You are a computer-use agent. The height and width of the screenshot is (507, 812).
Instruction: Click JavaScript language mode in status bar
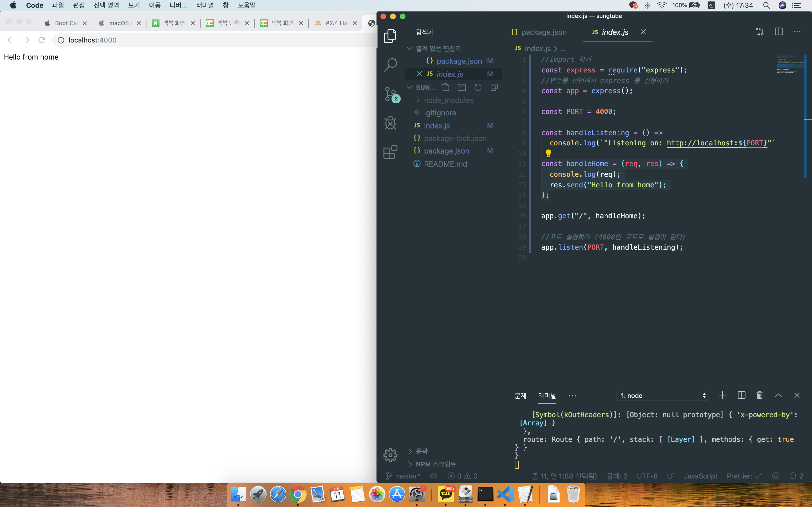700,476
